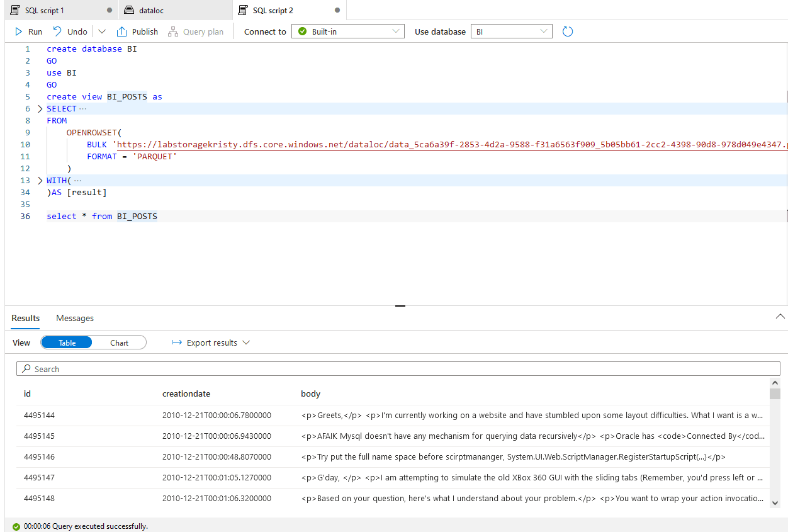Click the Undo arrow icon
The image size is (788, 532).
[x=57, y=31]
